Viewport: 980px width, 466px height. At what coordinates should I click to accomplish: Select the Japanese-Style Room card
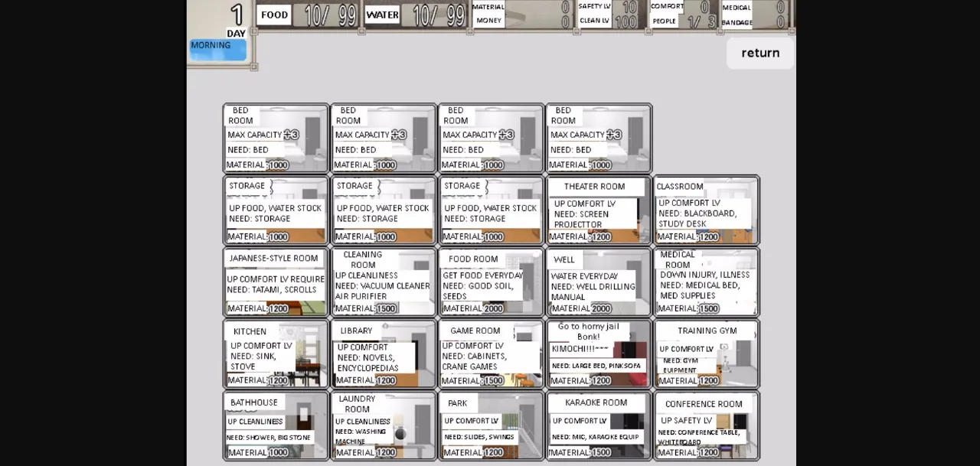click(x=276, y=282)
